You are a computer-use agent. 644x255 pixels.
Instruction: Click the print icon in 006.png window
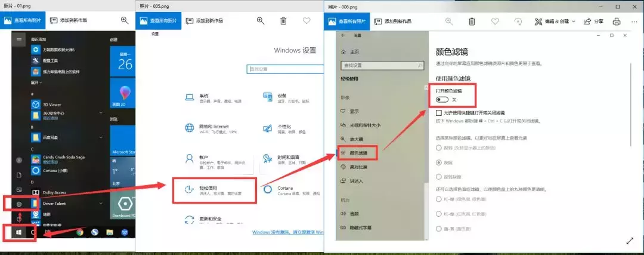coord(617,21)
